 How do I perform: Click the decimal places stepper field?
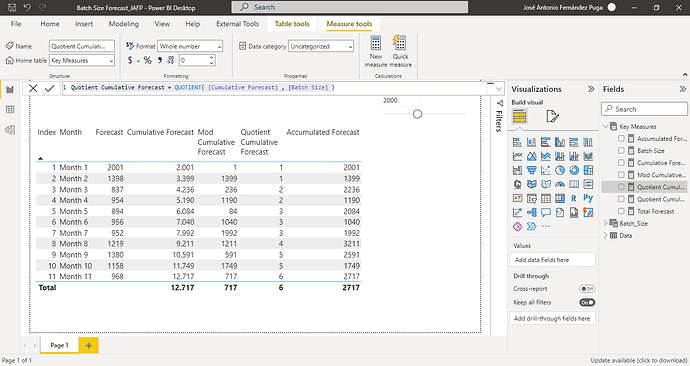[x=197, y=60]
